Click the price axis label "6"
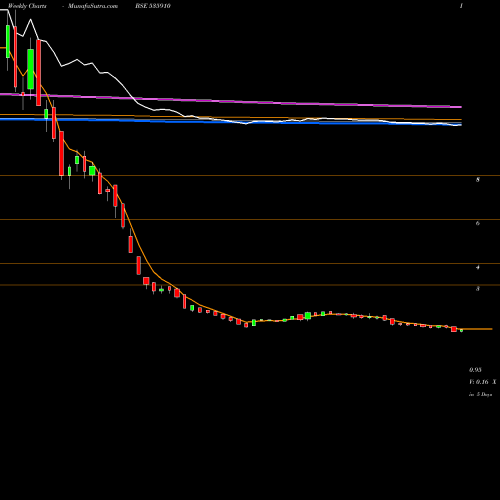The height and width of the screenshot is (500, 500). pyautogui.click(x=478, y=223)
